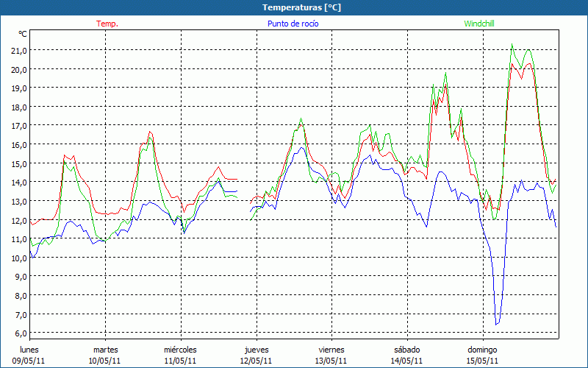
Task: Select the miércoles day label
Action: [180, 350]
